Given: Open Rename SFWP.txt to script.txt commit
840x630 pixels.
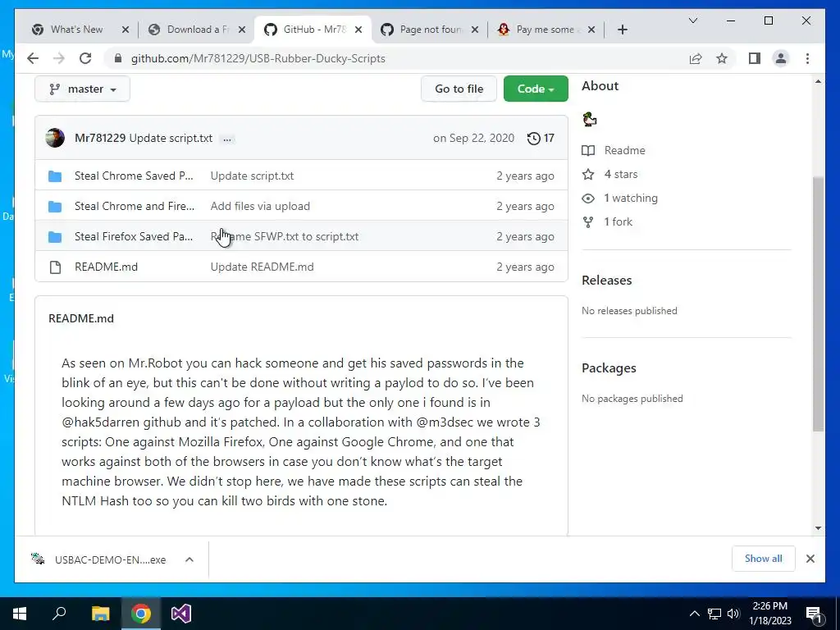Looking at the screenshot, I should click(285, 236).
